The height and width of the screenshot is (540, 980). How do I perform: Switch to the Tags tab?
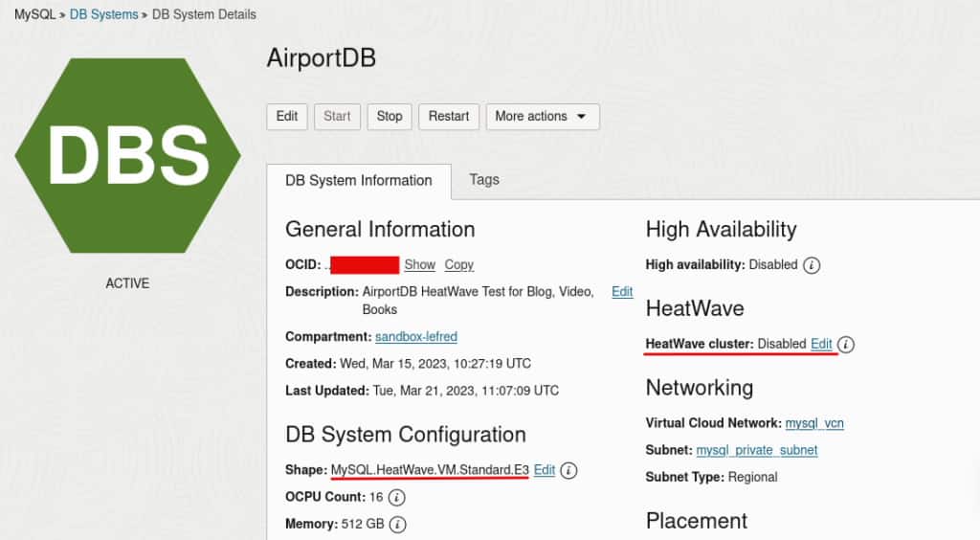pyautogui.click(x=484, y=179)
